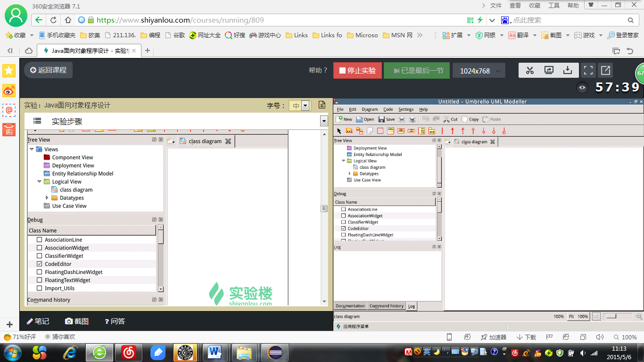The image size is (644, 362).
Task: Open the File menu in Umbrello
Action: click(340, 109)
